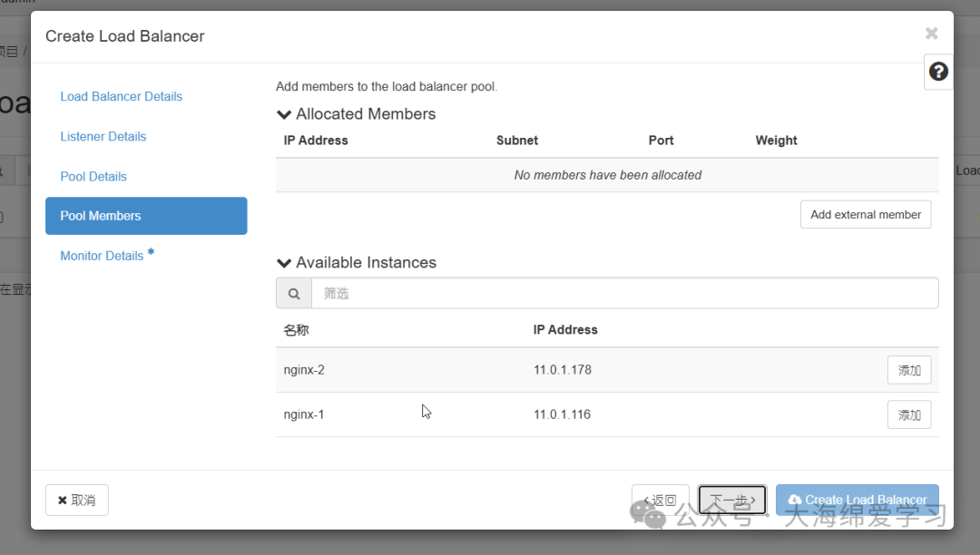Viewport: 980px width, 555px height.
Task: Click Create Load Balancer to finish
Action: [857, 500]
